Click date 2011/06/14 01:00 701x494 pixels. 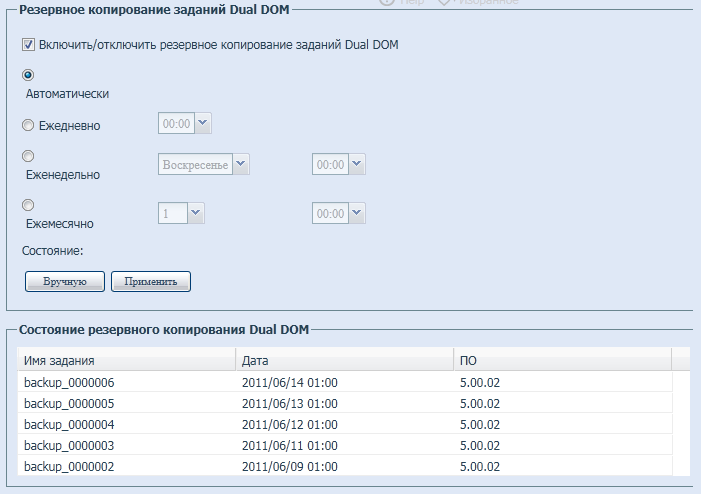coord(290,383)
